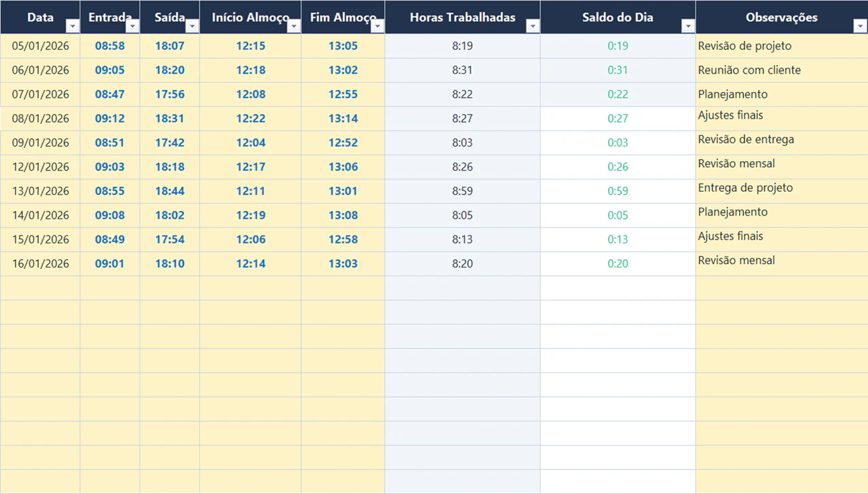This screenshot has height=494, width=868.
Task: Click the daily balance cell 0:59
Action: [x=618, y=191]
